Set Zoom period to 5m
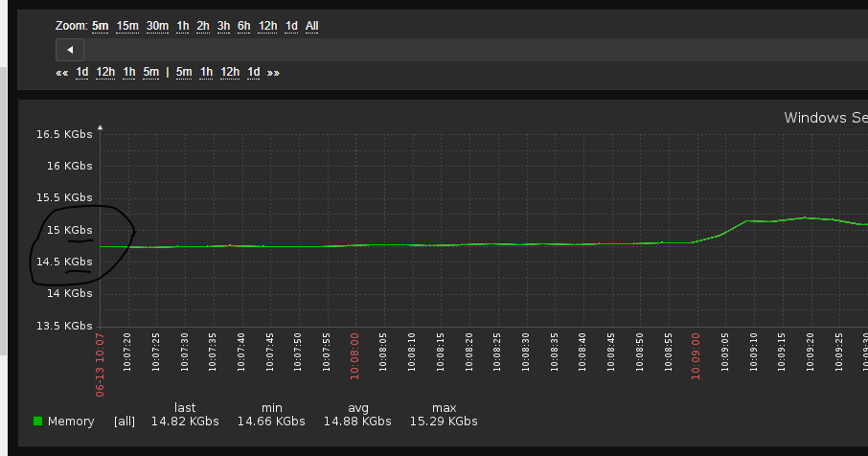 click(x=100, y=26)
